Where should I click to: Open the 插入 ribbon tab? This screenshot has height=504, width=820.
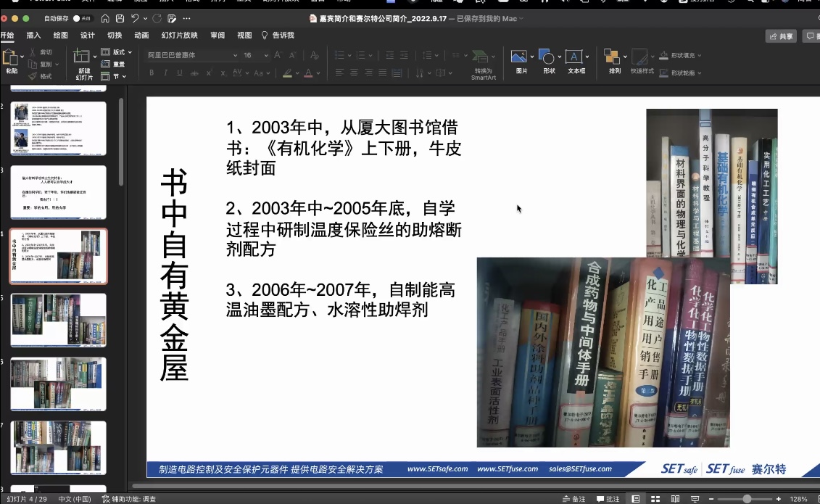(33, 35)
